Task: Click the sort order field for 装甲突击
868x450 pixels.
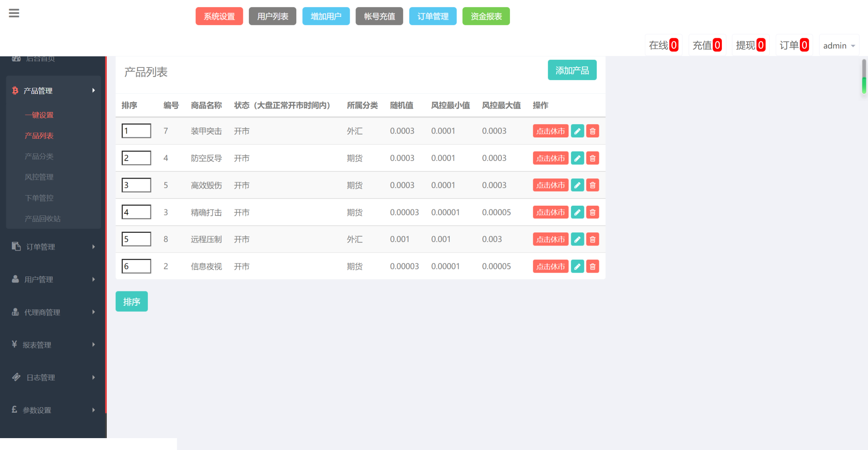Action: click(136, 131)
